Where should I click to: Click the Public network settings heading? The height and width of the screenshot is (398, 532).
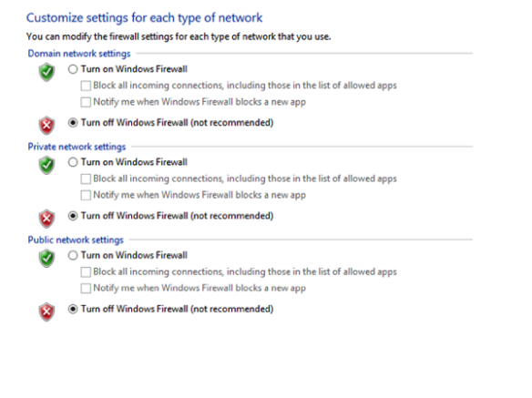pos(76,240)
